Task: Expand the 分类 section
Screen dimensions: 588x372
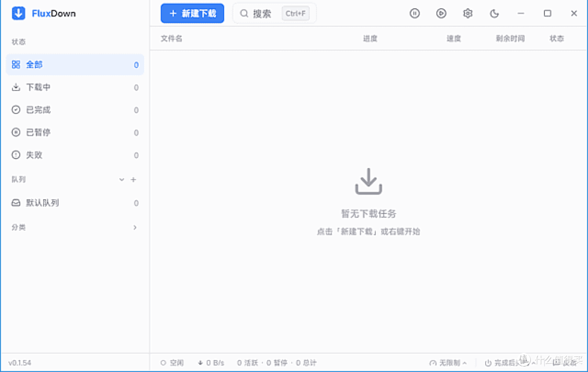Action: 135,227
